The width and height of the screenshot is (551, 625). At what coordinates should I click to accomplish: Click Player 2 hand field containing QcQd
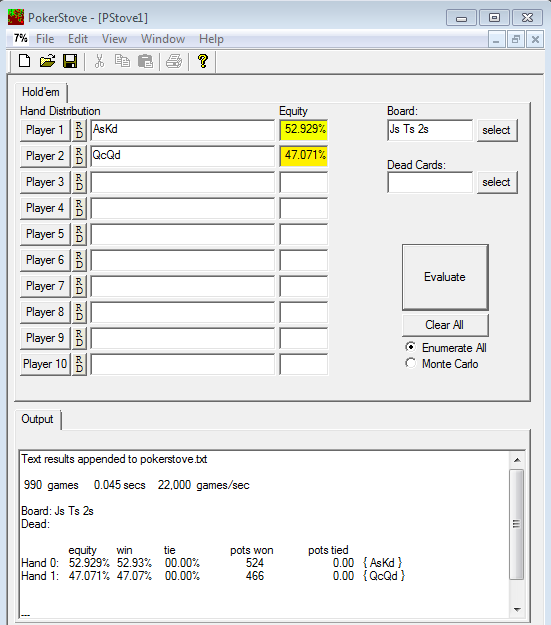(183, 156)
